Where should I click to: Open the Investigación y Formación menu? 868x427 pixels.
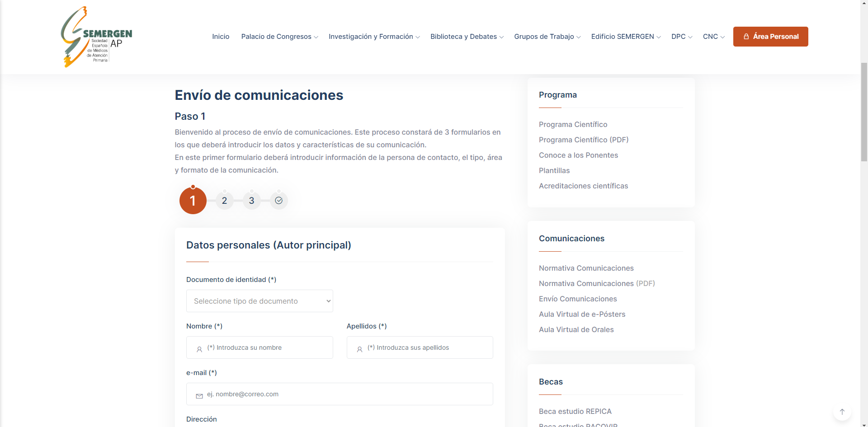374,37
